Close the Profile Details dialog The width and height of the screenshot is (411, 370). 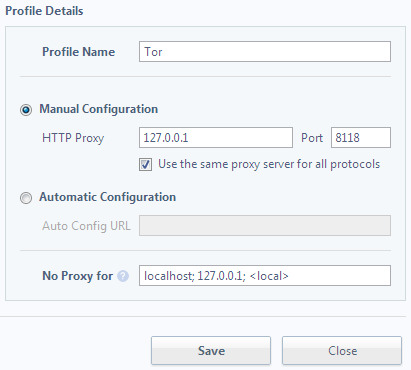(x=342, y=350)
